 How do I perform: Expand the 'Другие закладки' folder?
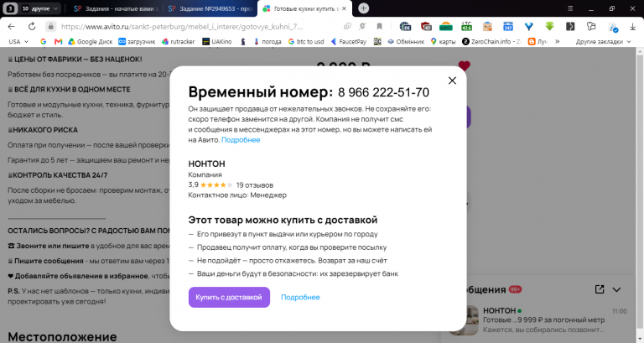603,41
